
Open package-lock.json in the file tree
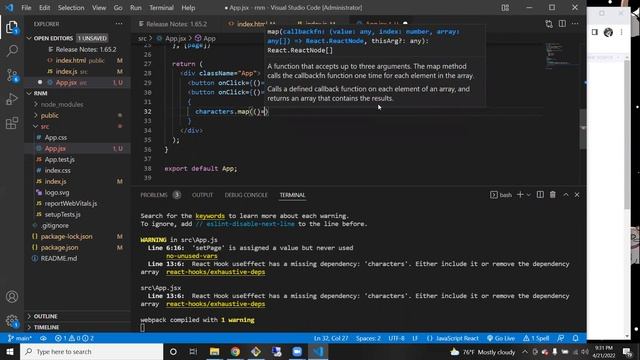pos(67,236)
